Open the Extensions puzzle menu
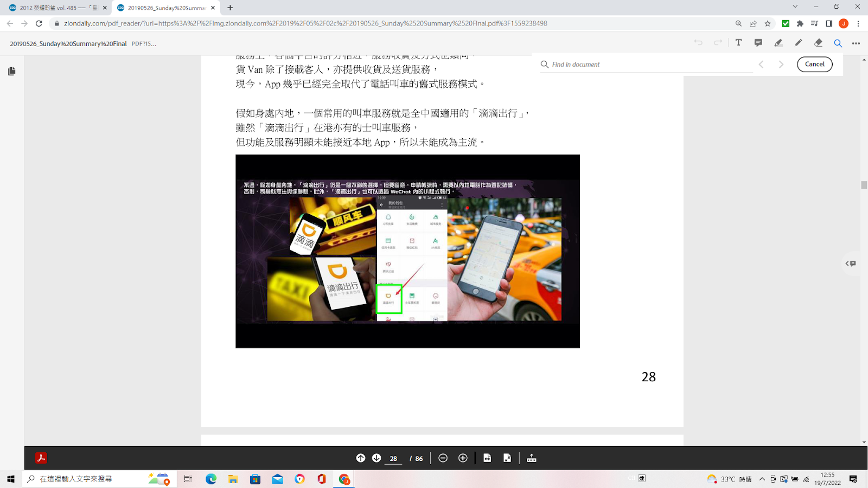This screenshot has height=488, width=868. tap(800, 23)
